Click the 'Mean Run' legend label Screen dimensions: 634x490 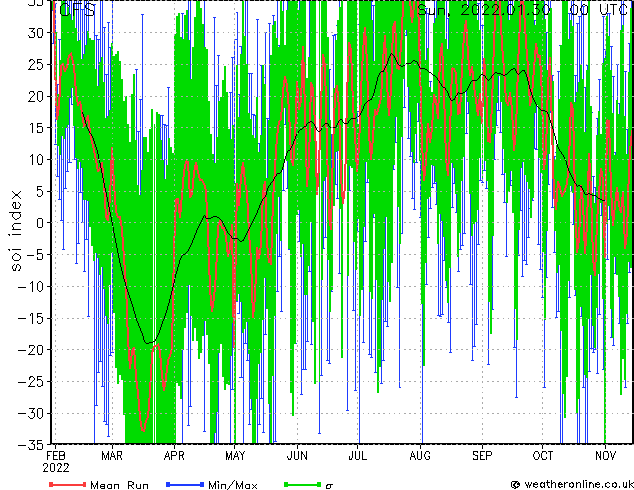pos(119,485)
